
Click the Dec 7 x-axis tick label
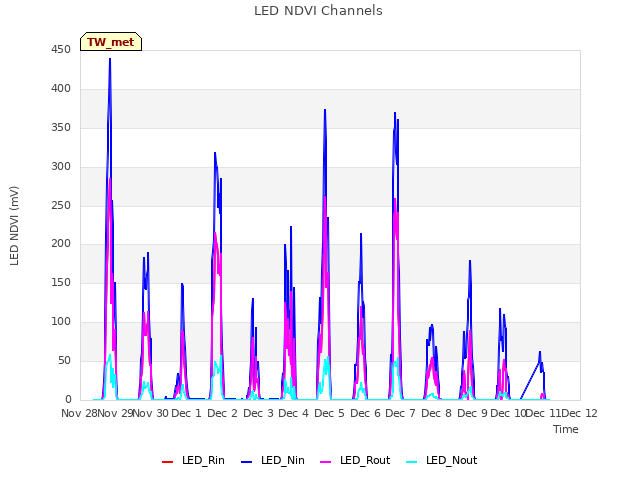point(400,413)
